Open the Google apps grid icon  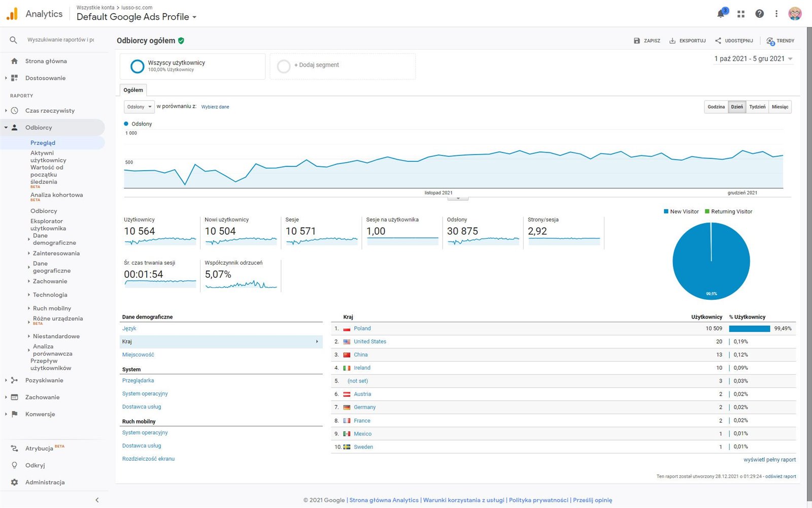coord(741,14)
